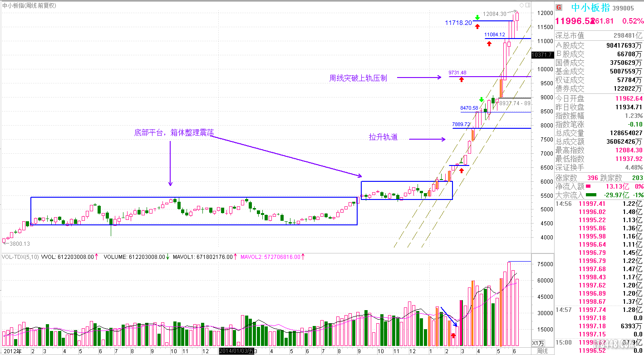644x355 pixels.
Task: Click the 最低指数 value 11937.92
Action: tap(629, 159)
